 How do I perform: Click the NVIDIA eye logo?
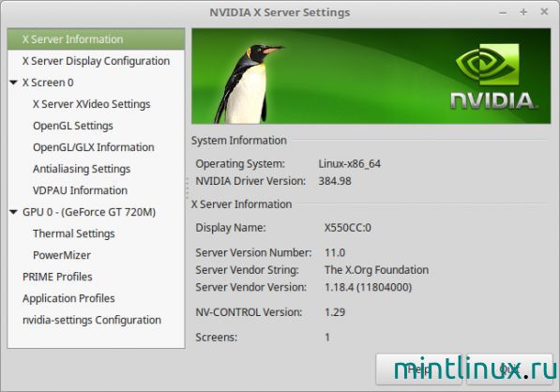pyautogui.click(x=487, y=65)
